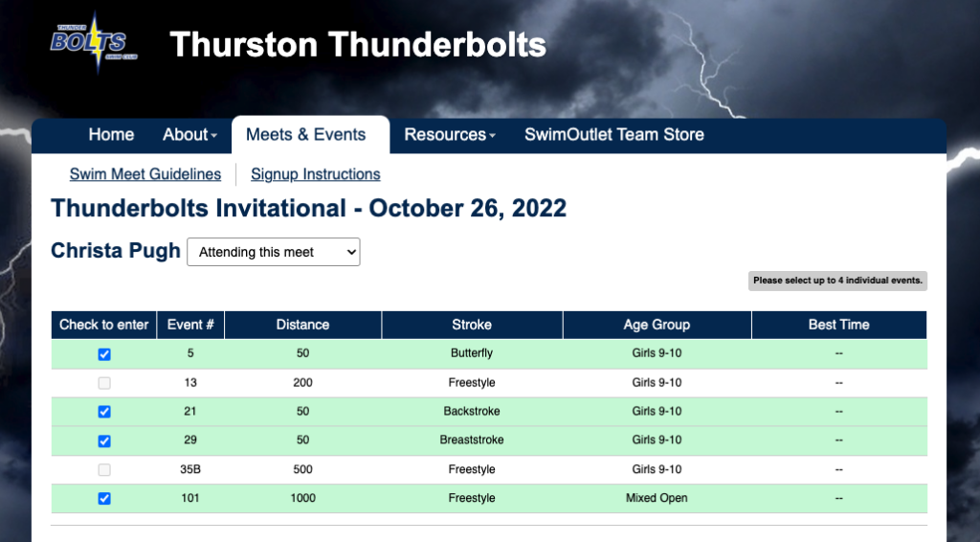The height and width of the screenshot is (542, 980).
Task: Open the Signup Instructions link
Action: coord(316,174)
